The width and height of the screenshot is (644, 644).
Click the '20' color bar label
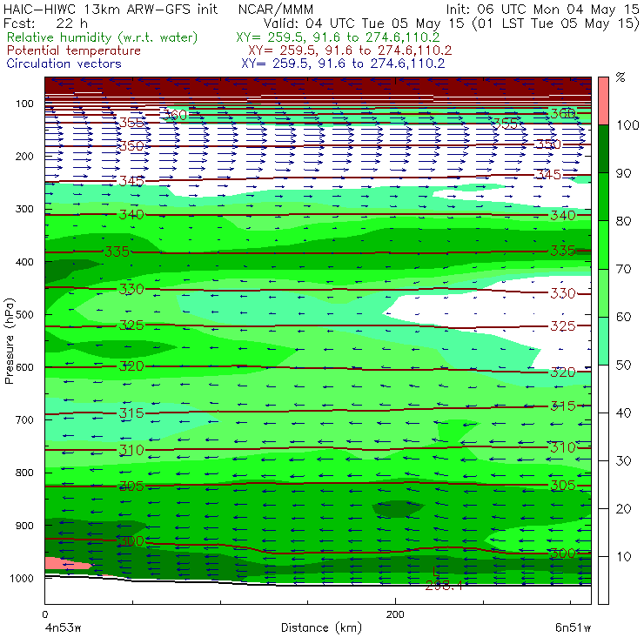point(624,509)
